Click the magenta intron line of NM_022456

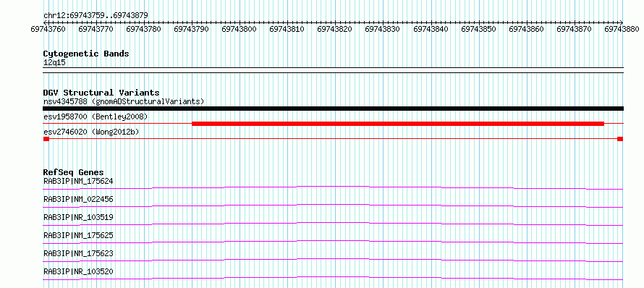tap(333, 205)
